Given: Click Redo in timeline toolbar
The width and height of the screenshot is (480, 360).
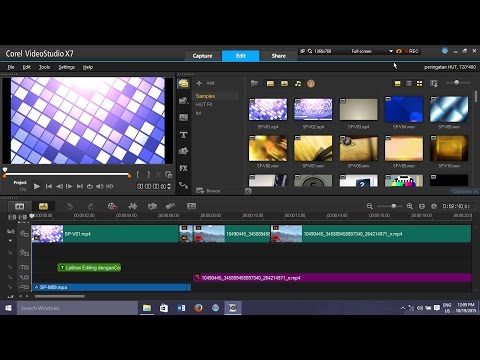Looking at the screenshot, I should [x=91, y=206].
